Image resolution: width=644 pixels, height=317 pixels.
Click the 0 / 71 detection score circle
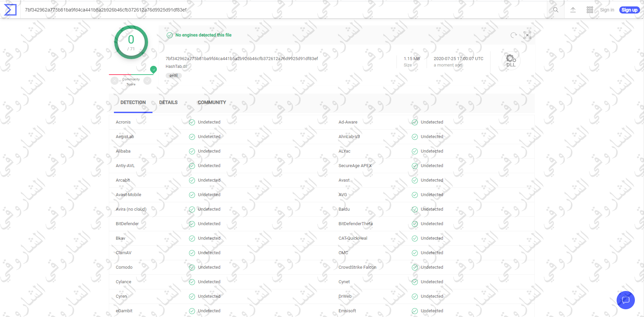(131, 42)
